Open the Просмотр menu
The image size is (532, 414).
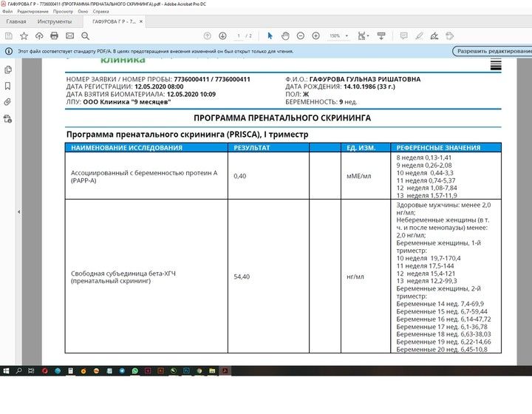click(x=63, y=12)
